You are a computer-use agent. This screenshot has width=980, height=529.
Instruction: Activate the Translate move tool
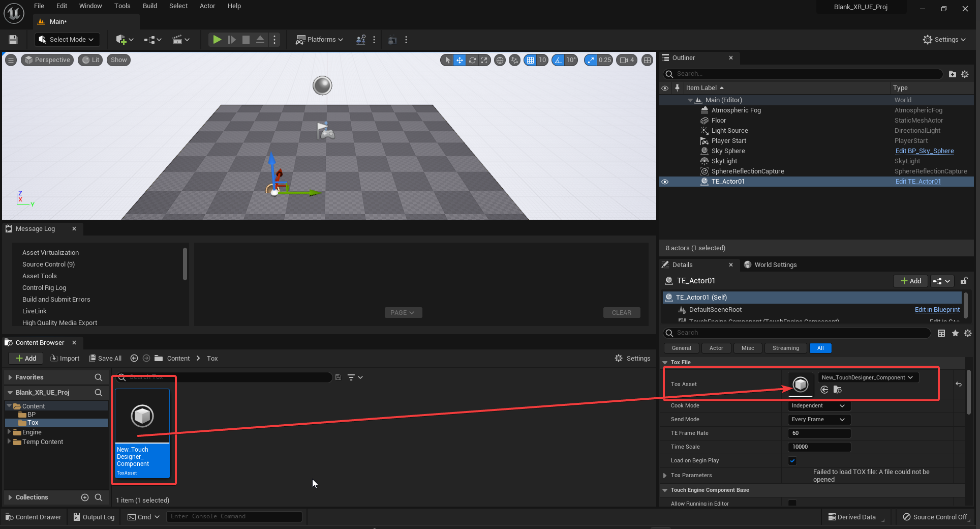[x=460, y=60]
